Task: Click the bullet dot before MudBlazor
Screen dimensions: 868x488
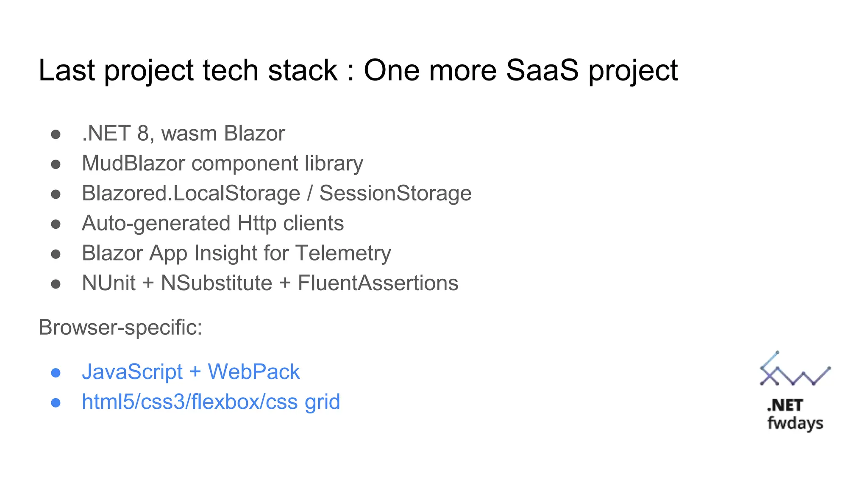Action: [x=56, y=164]
